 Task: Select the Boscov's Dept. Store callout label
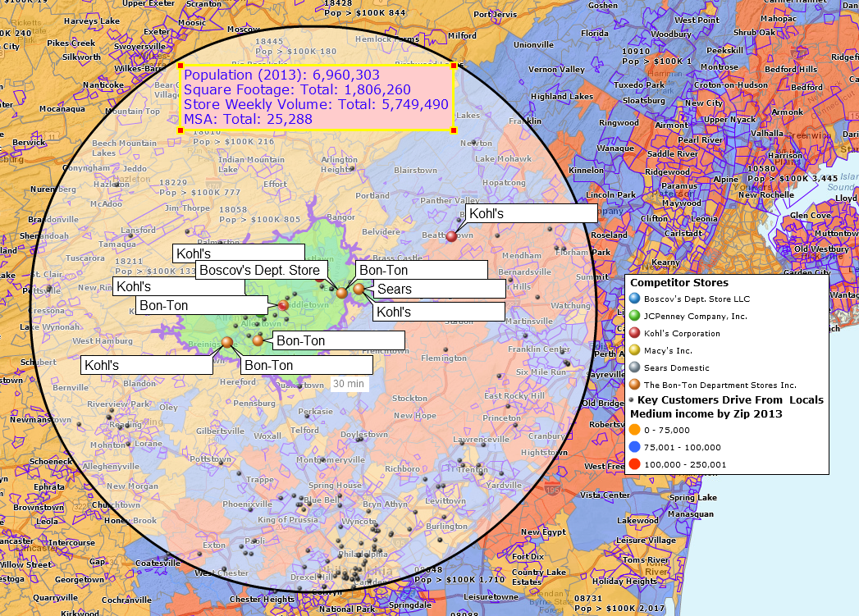262,270
